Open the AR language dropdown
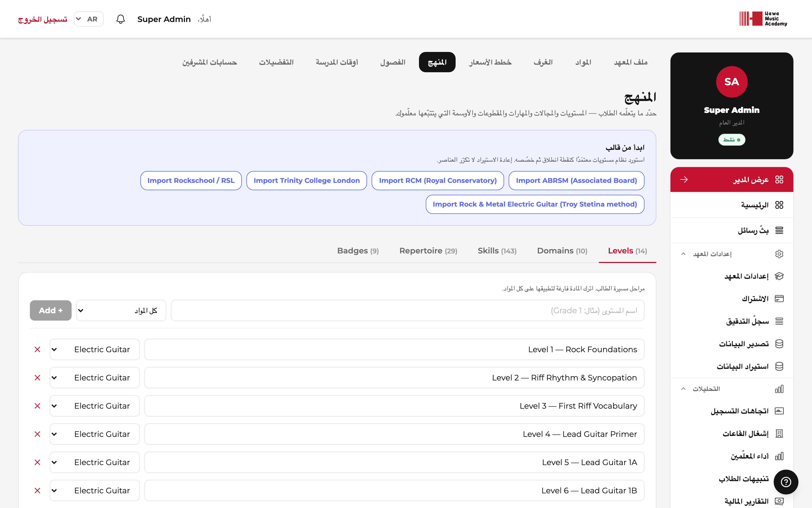Image resolution: width=812 pixels, height=508 pixels. 89,19
